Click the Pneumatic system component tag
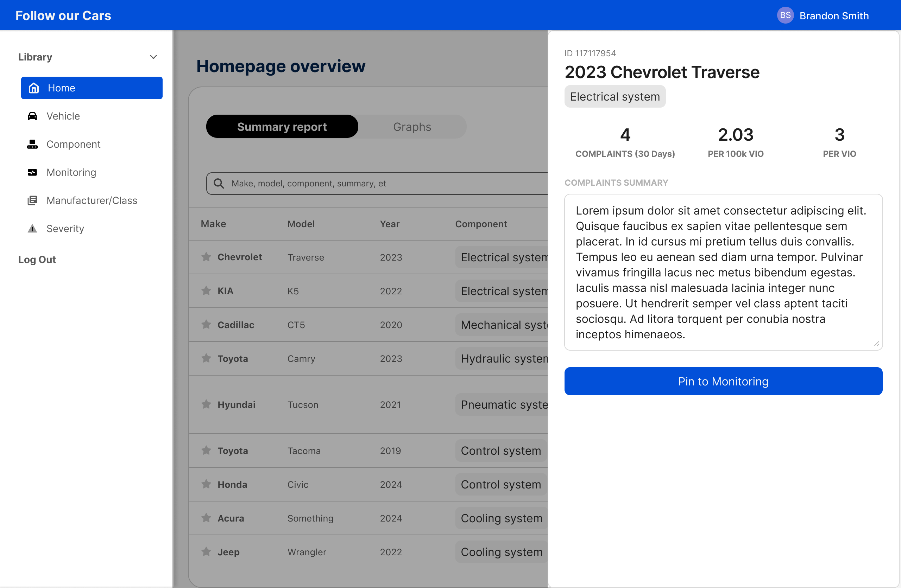 pos(501,404)
